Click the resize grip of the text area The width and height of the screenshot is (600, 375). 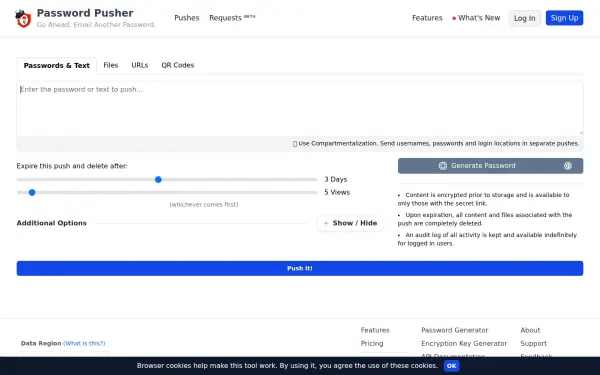tap(581, 132)
